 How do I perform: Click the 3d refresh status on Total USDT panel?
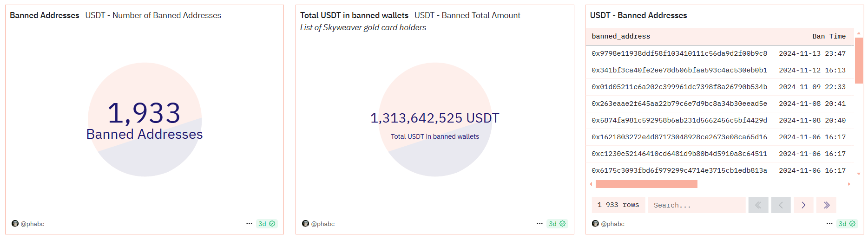pyautogui.click(x=557, y=224)
